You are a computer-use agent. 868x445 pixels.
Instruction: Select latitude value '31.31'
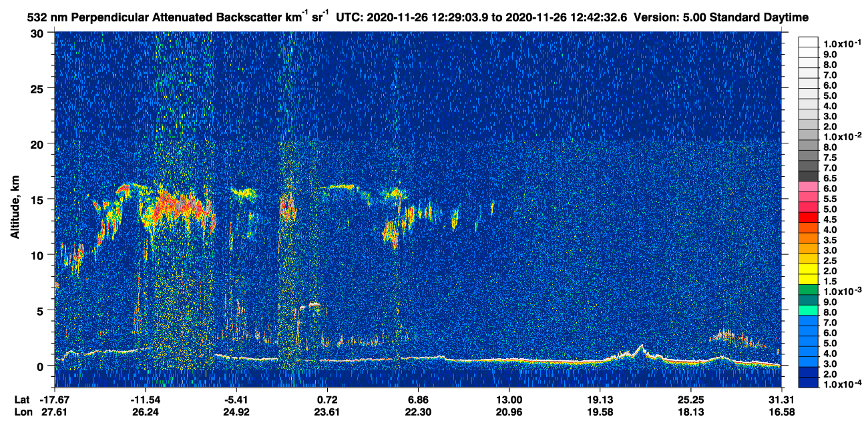(781, 400)
